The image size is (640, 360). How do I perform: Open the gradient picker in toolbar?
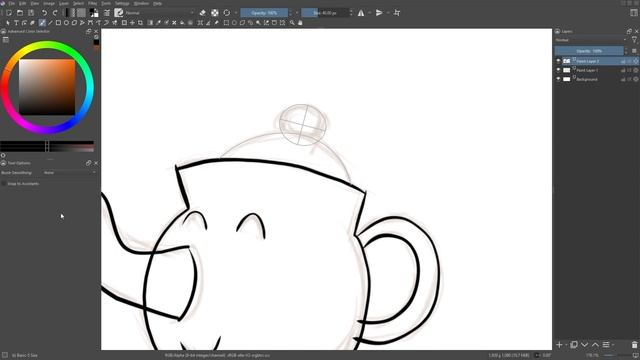(x=71, y=13)
